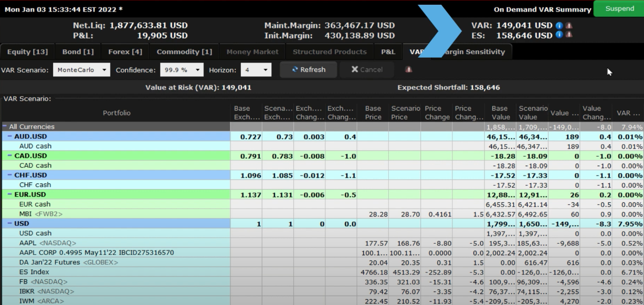Screen dimensions: 644x305
Task: Collapse the EUR.USD group
Action: click(x=9, y=194)
